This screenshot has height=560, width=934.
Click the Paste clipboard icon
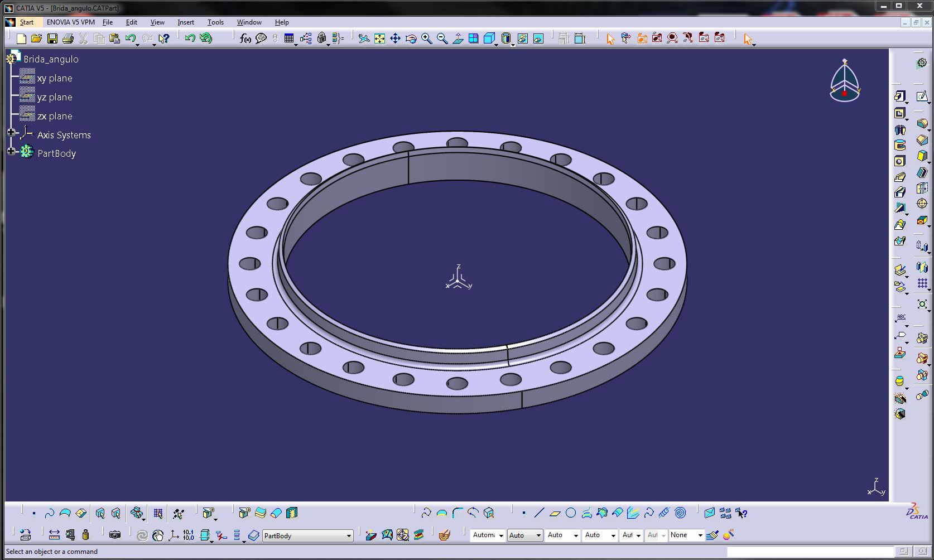coord(114,38)
